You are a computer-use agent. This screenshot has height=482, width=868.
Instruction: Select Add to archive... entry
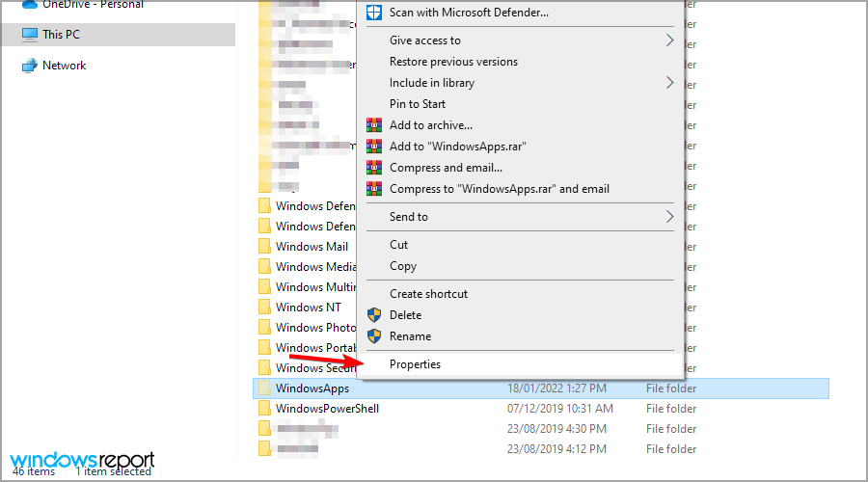pos(431,125)
